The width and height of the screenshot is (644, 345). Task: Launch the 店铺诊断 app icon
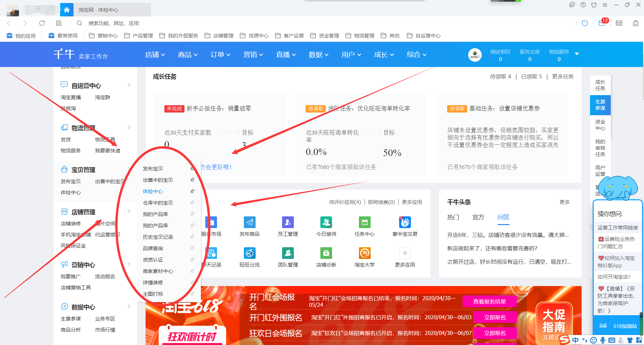point(326,253)
